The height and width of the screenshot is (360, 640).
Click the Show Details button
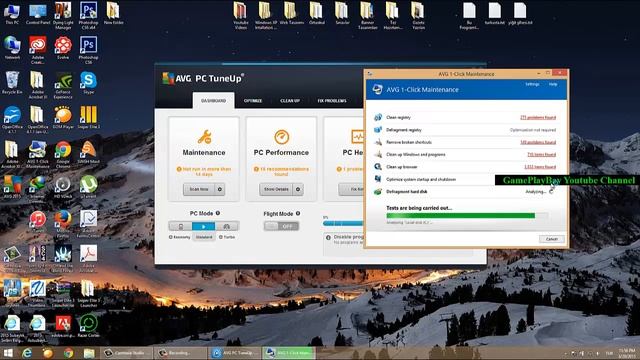pyautogui.click(x=276, y=189)
